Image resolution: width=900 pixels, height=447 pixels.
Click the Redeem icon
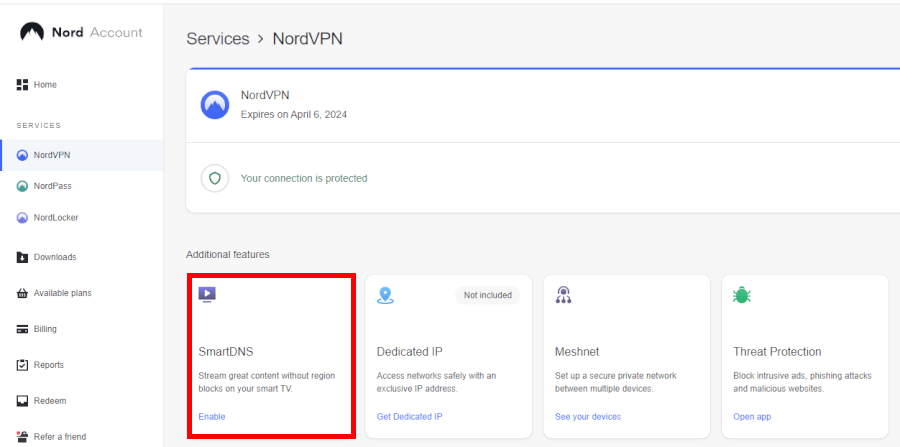pos(22,401)
